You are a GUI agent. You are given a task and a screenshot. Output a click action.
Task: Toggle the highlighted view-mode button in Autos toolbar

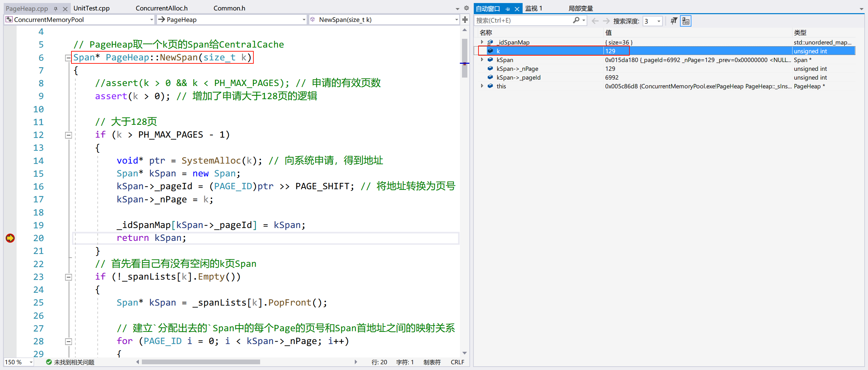coord(685,21)
